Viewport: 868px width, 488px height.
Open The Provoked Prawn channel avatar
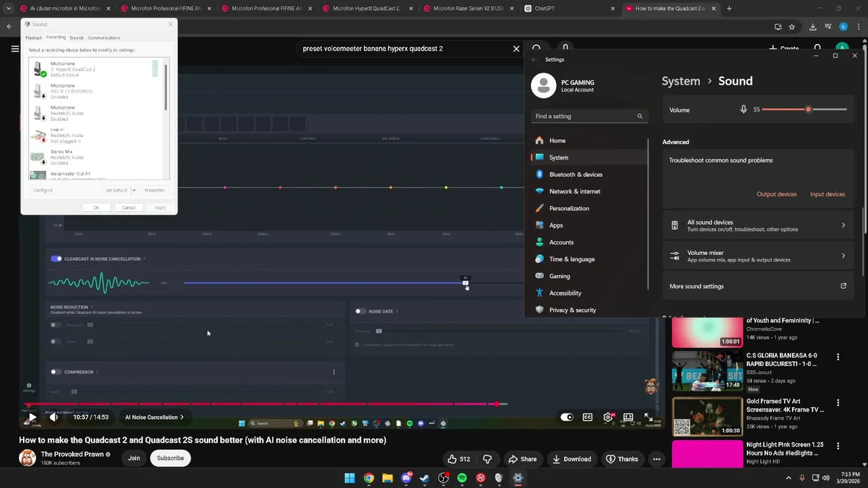tap(27, 458)
